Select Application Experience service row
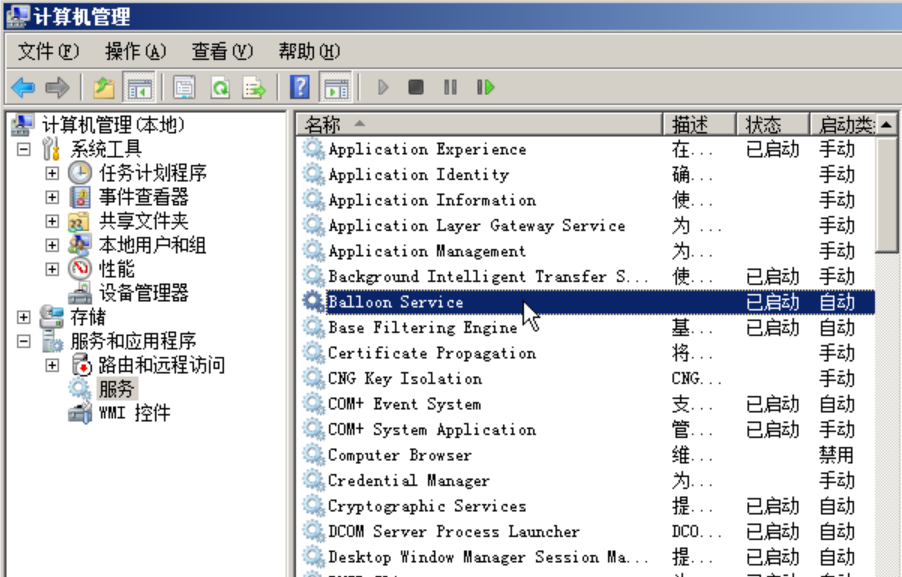The image size is (902, 577). pyautogui.click(x=586, y=149)
